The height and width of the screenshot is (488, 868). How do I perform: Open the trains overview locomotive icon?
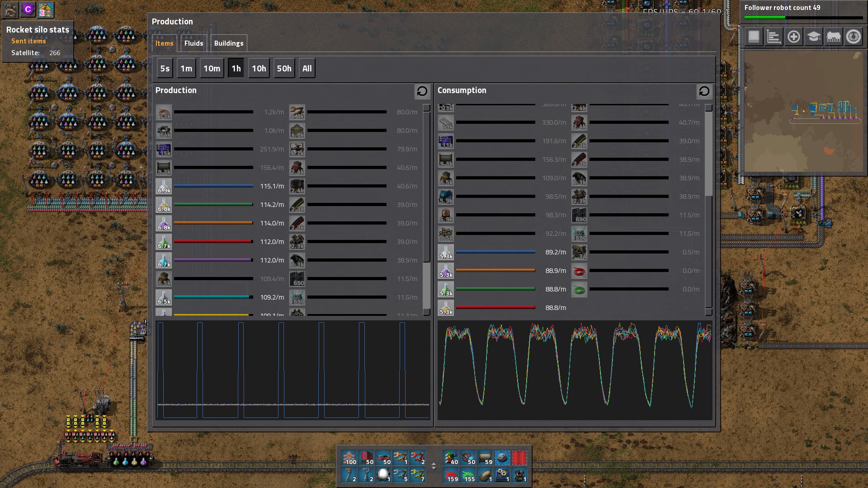833,37
